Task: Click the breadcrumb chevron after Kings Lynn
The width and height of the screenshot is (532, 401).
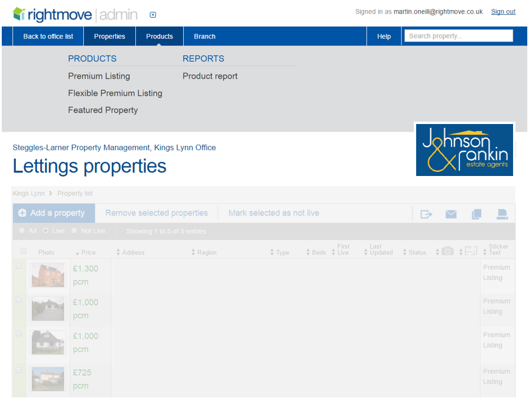Action: click(51, 193)
